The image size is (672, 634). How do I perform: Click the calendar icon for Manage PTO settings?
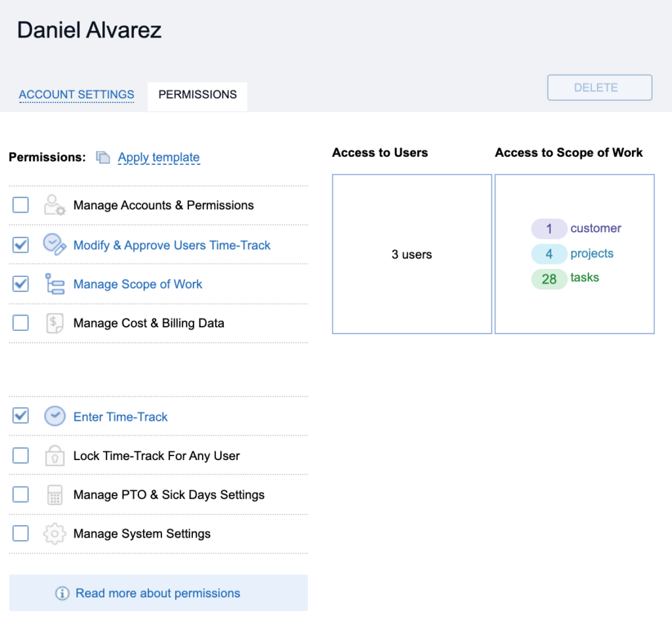tap(54, 494)
